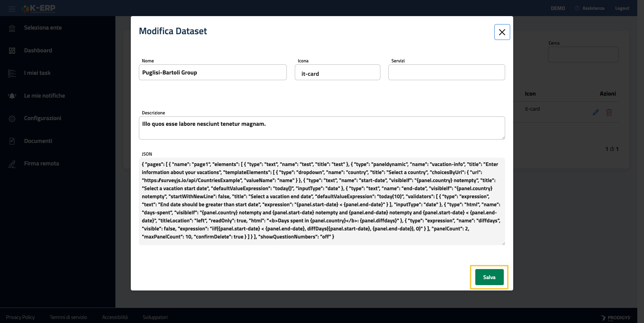Click the Seleziona ente building icon
644x323 pixels.
[x=12, y=28]
